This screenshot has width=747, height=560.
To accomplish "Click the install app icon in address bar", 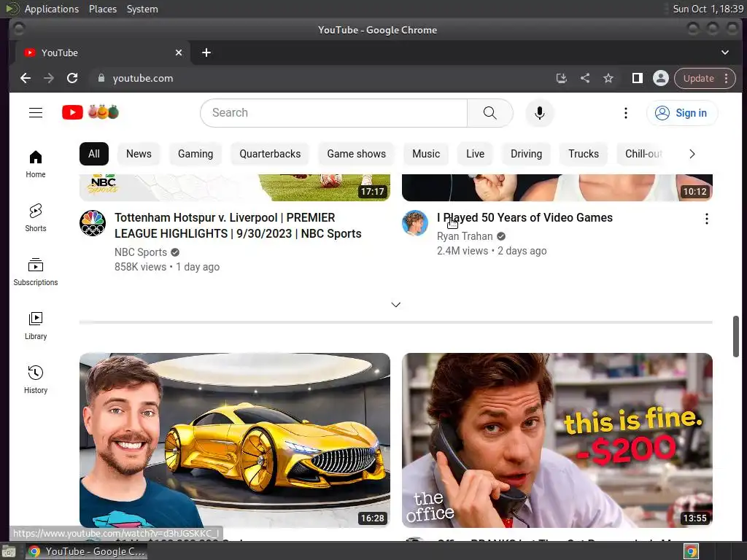I will click(561, 78).
